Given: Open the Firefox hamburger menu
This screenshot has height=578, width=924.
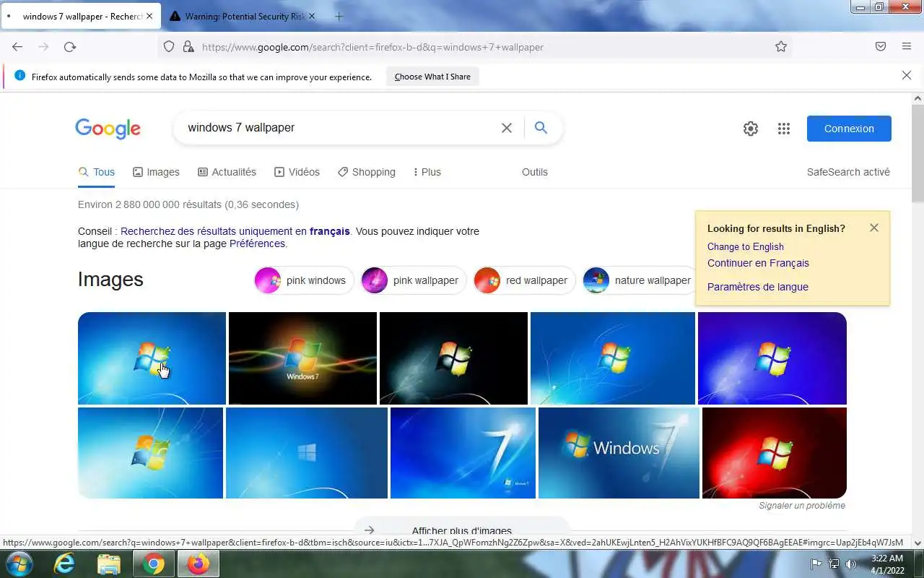Looking at the screenshot, I should pyautogui.click(x=907, y=47).
